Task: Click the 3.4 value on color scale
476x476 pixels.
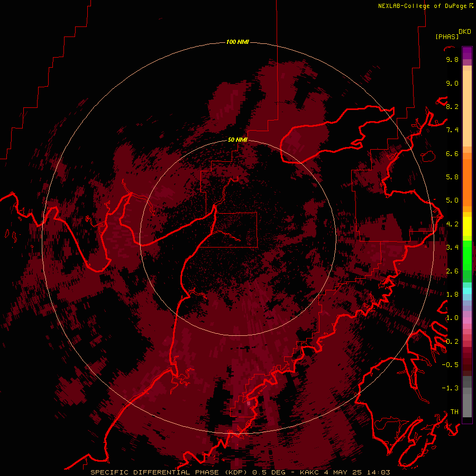Action: (452, 248)
